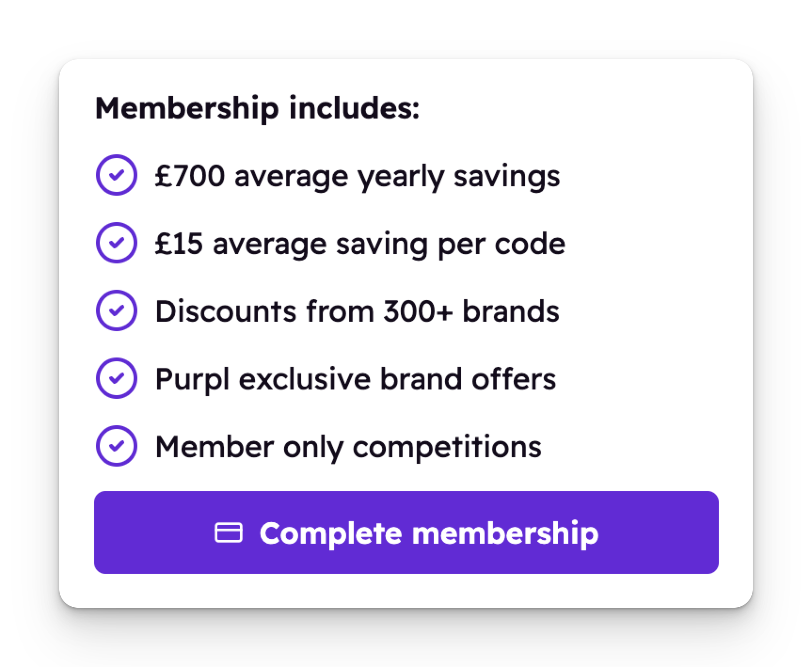Click the "Membership includes:" heading

[257, 108]
